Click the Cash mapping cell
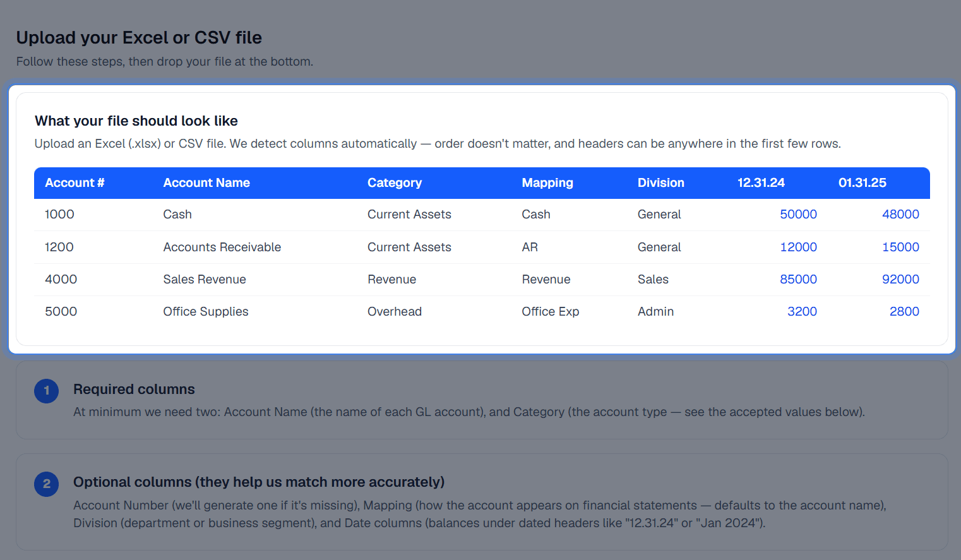 pyautogui.click(x=536, y=215)
